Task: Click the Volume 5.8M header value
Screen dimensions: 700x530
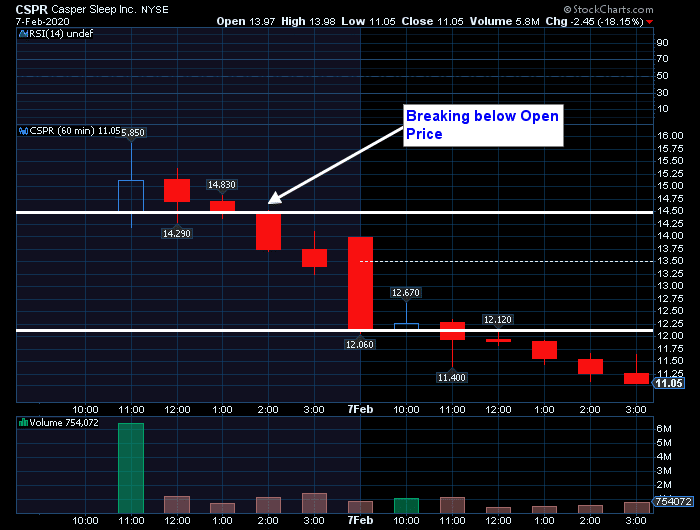Action: [504, 21]
